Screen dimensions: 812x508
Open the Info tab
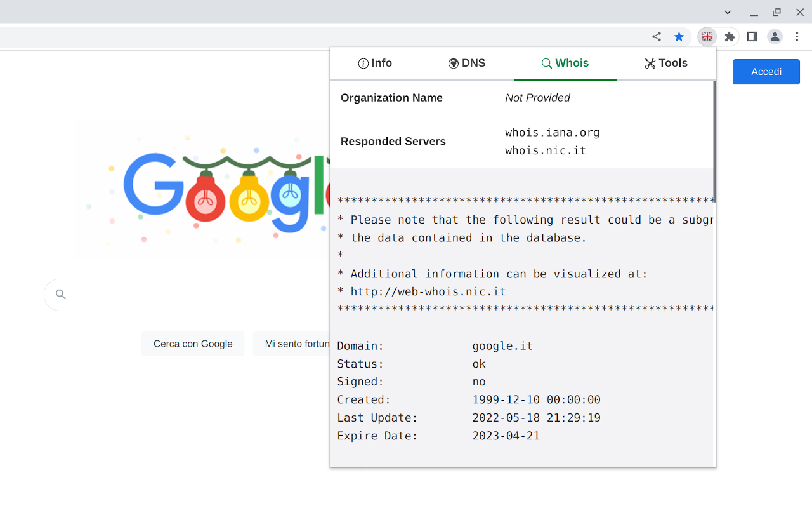(375, 63)
